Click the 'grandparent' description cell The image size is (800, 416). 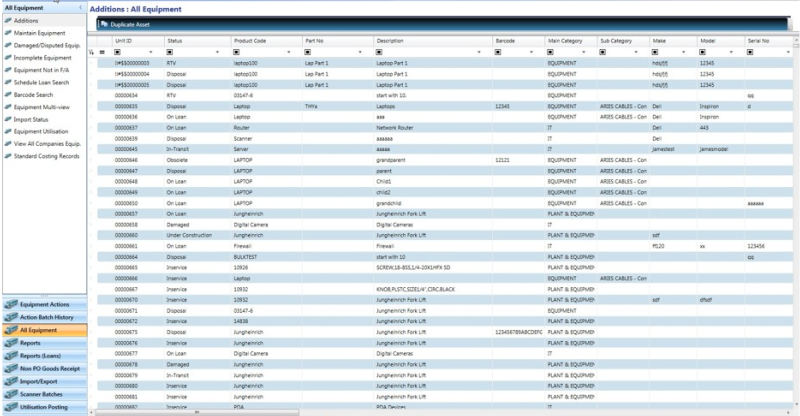pos(433,160)
